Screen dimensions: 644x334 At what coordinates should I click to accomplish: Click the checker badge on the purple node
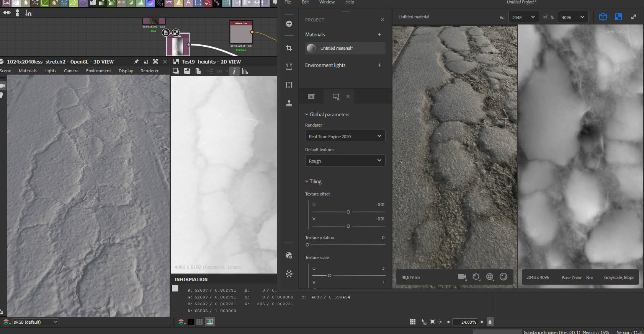(175, 33)
